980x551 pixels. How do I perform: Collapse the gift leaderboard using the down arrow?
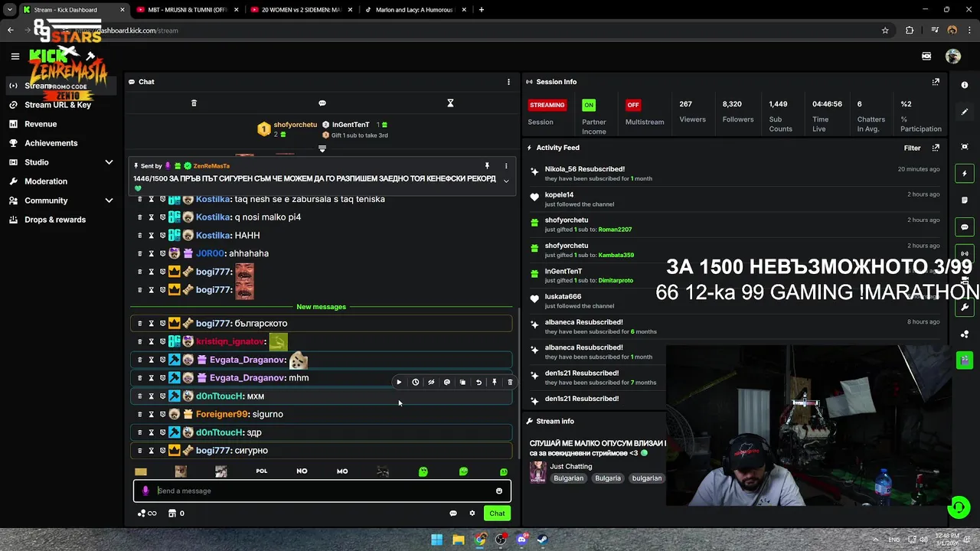(x=322, y=148)
